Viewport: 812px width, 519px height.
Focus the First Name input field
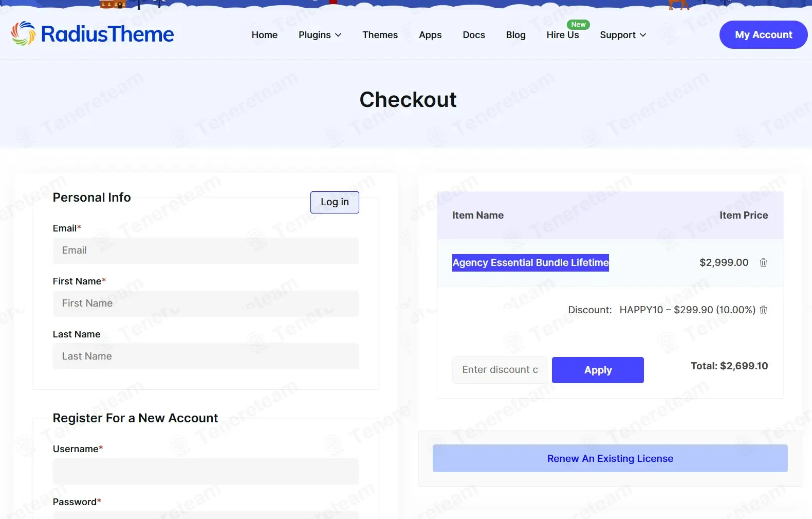pyautogui.click(x=206, y=303)
